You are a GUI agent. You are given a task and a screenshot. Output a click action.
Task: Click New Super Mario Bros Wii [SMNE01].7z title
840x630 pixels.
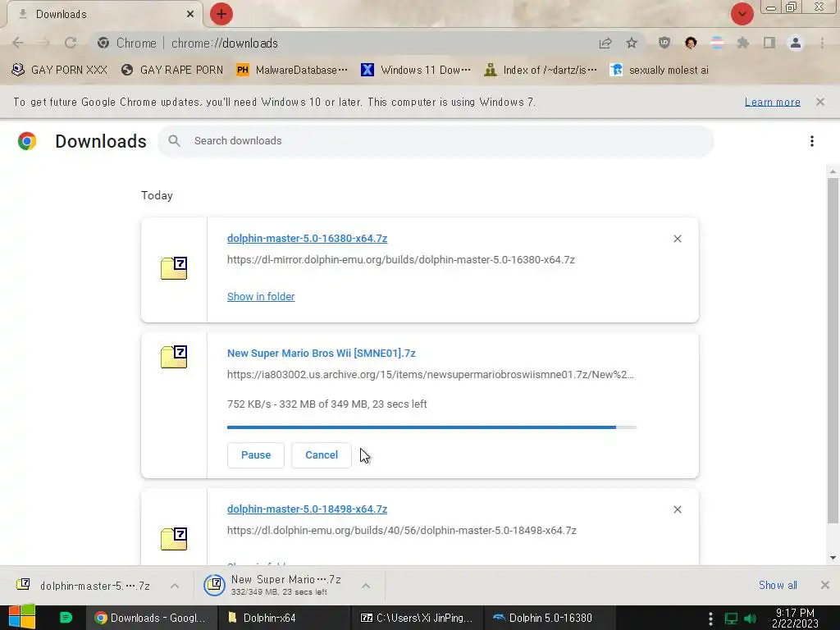point(322,354)
